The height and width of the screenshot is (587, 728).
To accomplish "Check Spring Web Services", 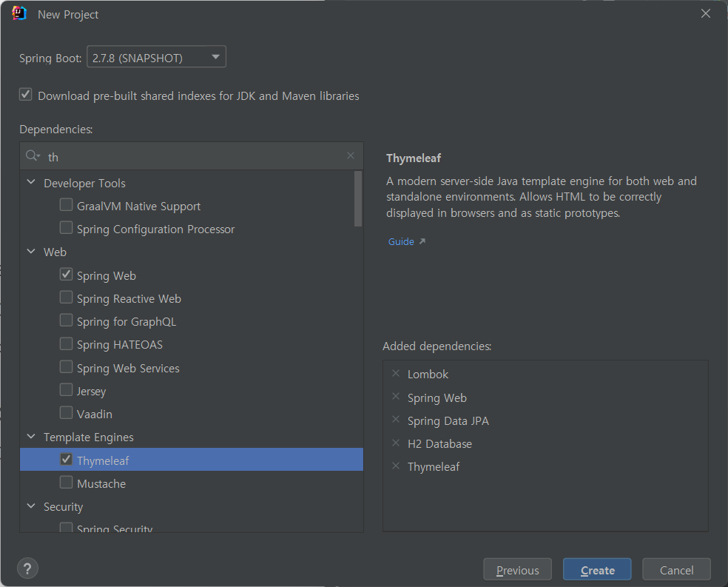I will click(66, 367).
